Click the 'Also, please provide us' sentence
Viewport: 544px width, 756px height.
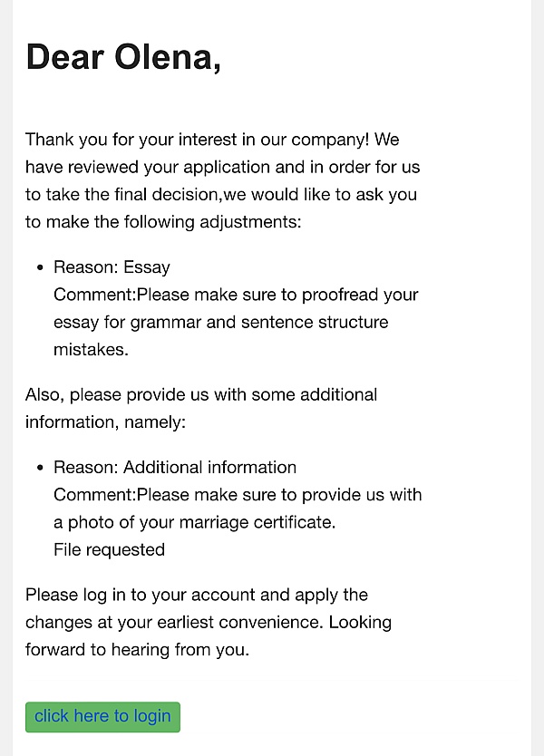coord(201,394)
